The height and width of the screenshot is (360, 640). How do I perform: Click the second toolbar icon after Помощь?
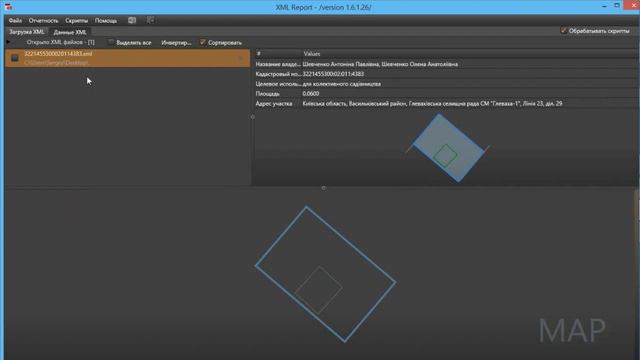coord(150,20)
